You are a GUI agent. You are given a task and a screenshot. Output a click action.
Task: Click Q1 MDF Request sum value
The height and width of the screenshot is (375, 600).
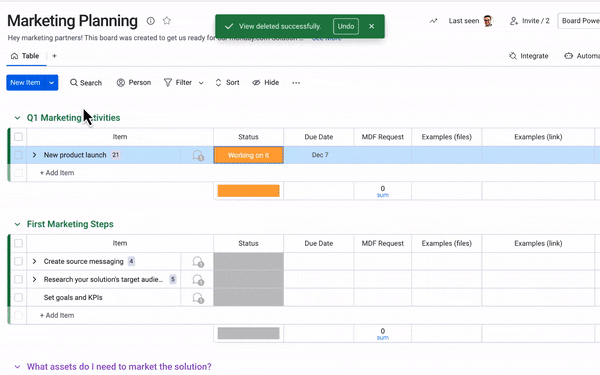383,191
